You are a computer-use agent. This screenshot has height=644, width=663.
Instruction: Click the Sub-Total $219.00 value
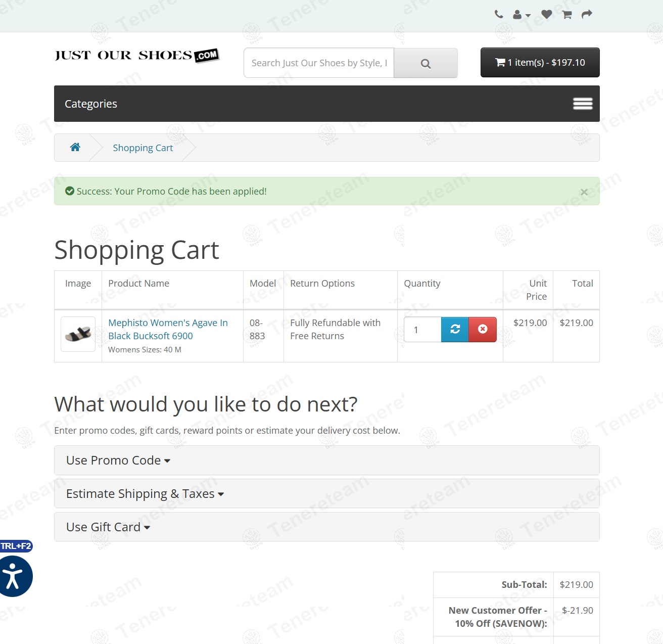click(576, 585)
